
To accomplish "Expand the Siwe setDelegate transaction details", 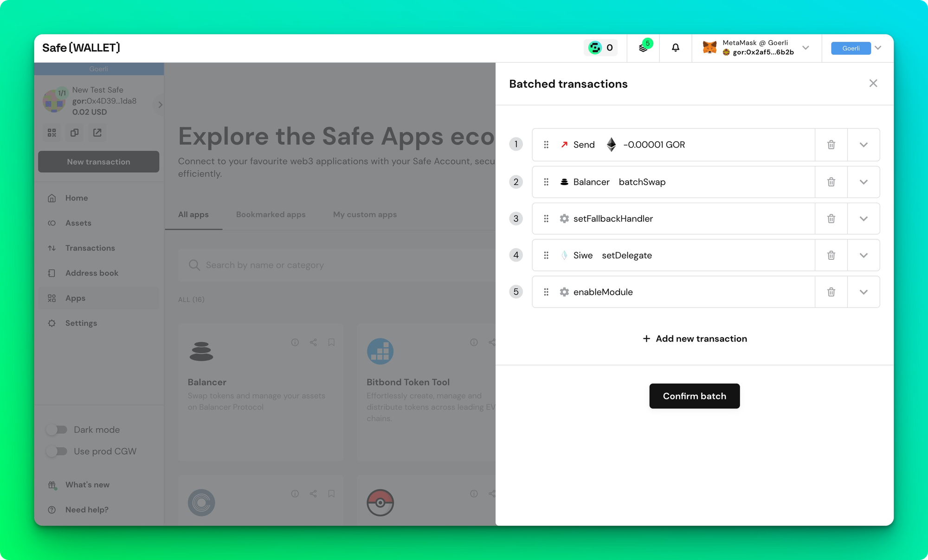I will 863,255.
